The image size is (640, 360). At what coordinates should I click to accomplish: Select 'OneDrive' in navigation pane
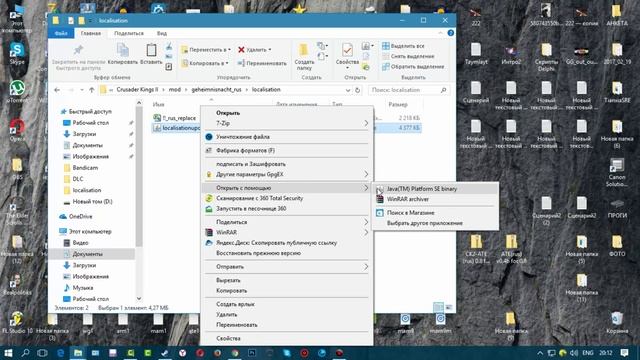(x=81, y=216)
